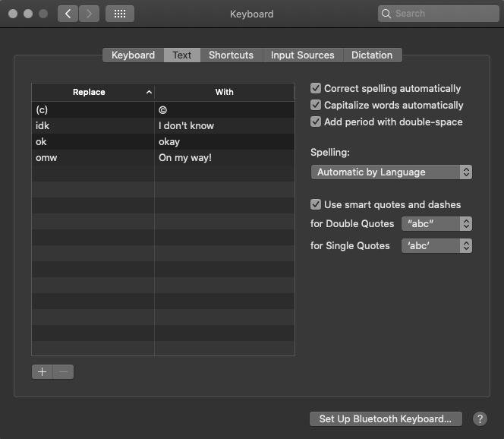Go back with the left arrow button
The width and height of the screenshot is (504, 439).
point(68,14)
